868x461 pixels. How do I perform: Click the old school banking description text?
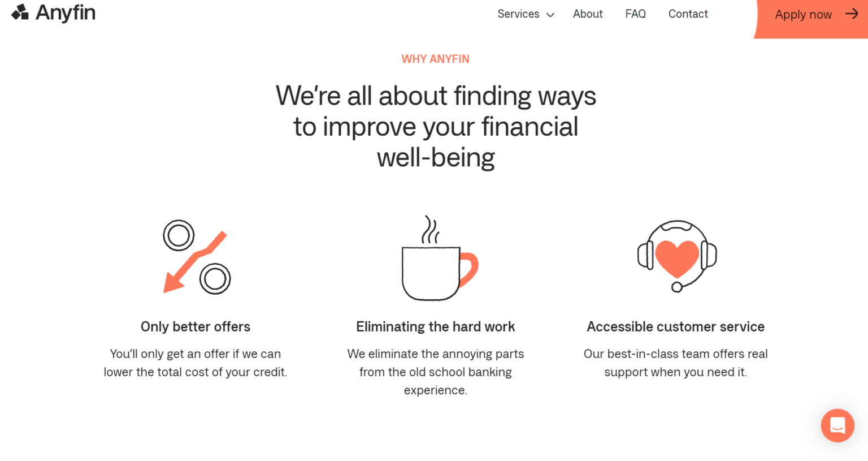pyautogui.click(x=436, y=372)
